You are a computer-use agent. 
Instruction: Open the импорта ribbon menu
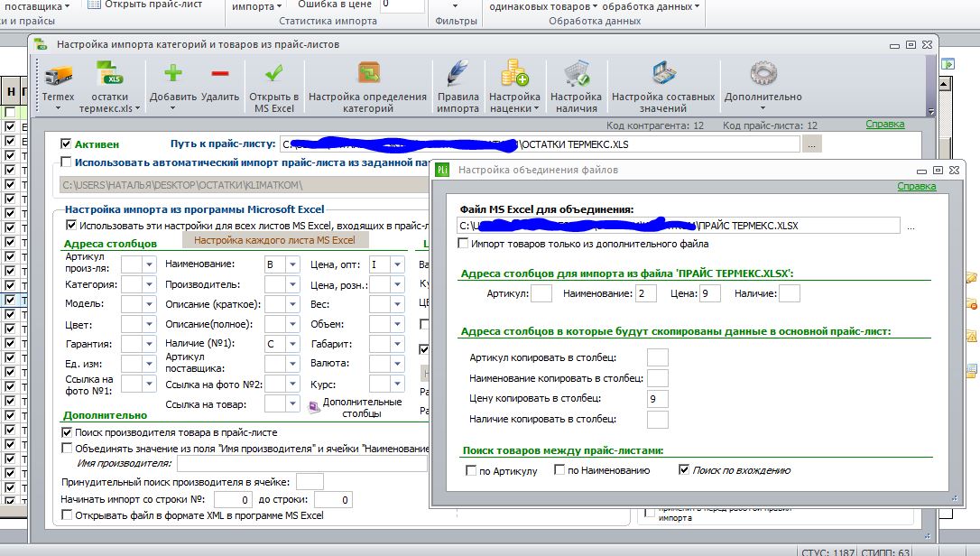click(x=256, y=6)
